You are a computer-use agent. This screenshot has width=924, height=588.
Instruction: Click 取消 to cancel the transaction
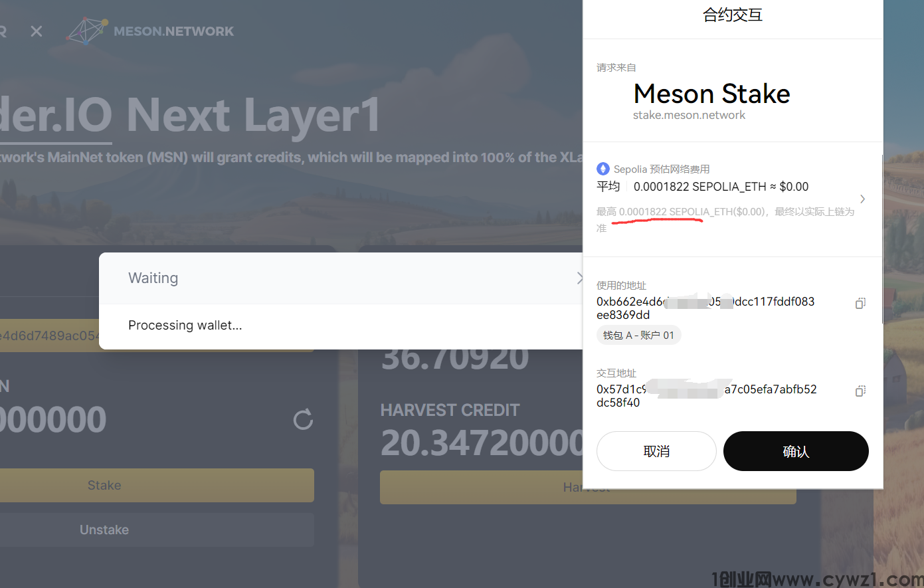(x=656, y=451)
